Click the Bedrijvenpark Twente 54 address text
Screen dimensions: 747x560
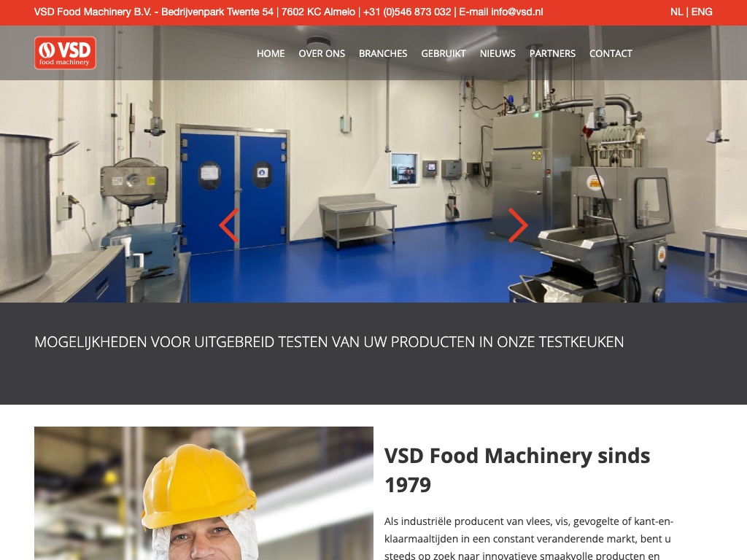(217, 12)
